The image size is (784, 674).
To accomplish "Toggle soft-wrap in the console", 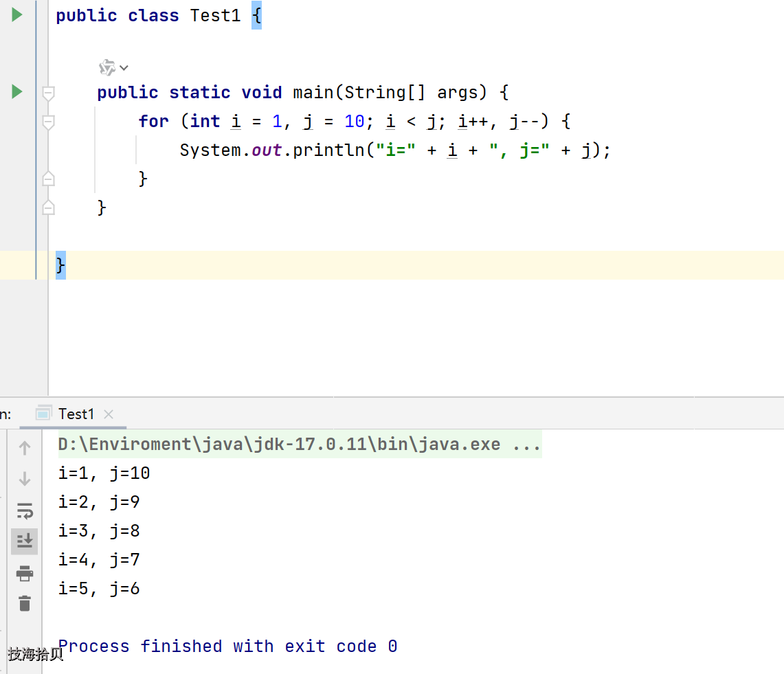I will pos(25,511).
